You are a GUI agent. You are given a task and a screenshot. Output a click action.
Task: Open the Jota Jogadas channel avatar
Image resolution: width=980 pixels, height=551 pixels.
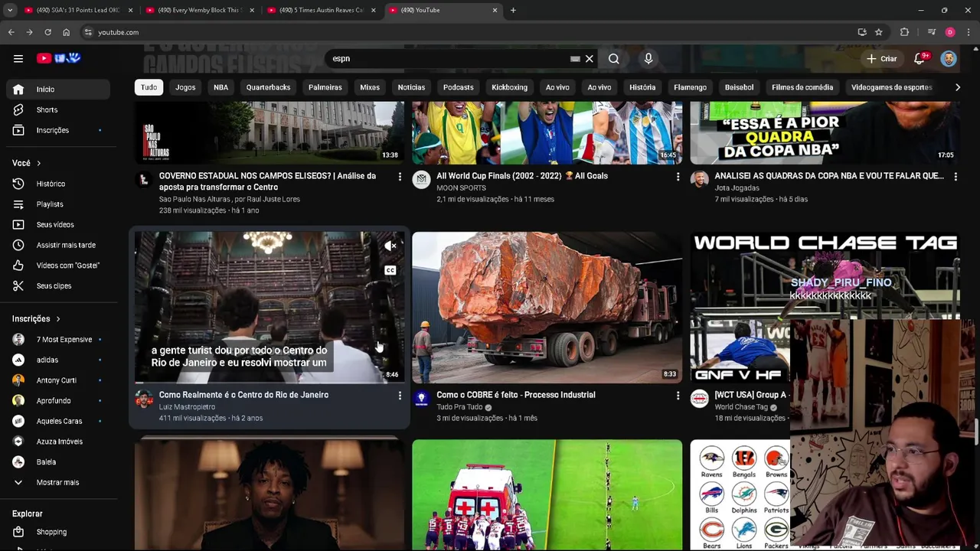click(699, 180)
